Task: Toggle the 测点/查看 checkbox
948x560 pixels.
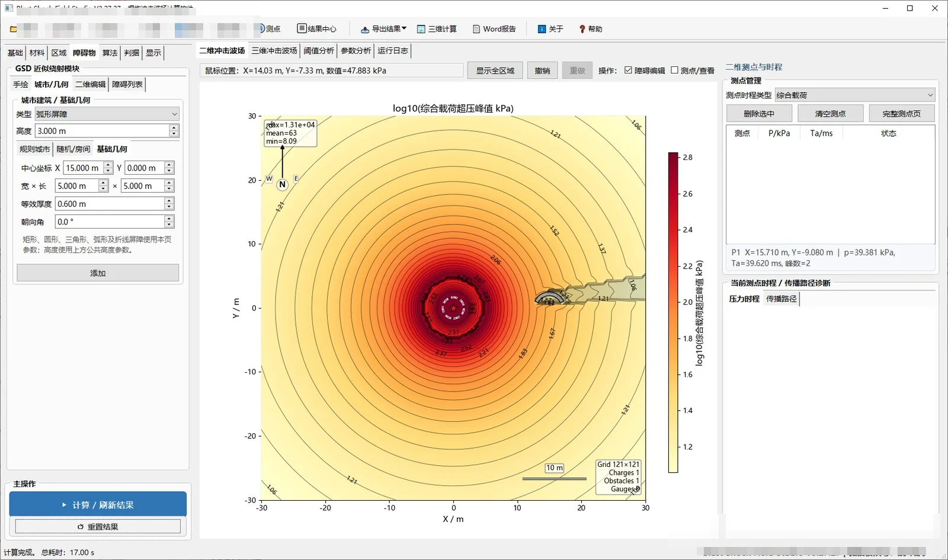Action: (674, 70)
